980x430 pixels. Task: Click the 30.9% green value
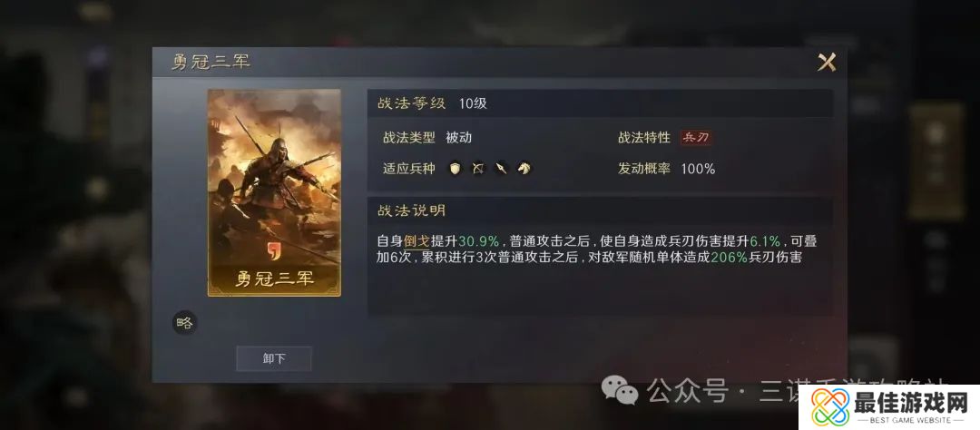[x=479, y=241]
